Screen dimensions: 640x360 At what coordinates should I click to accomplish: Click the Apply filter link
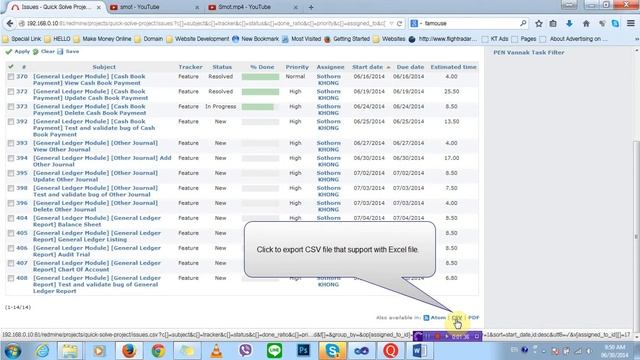(x=18, y=51)
